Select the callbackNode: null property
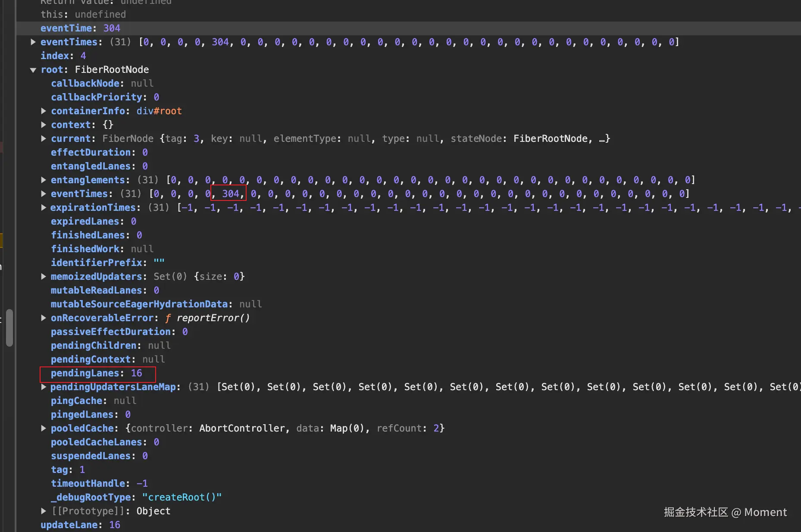The height and width of the screenshot is (532, 801). [102, 83]
